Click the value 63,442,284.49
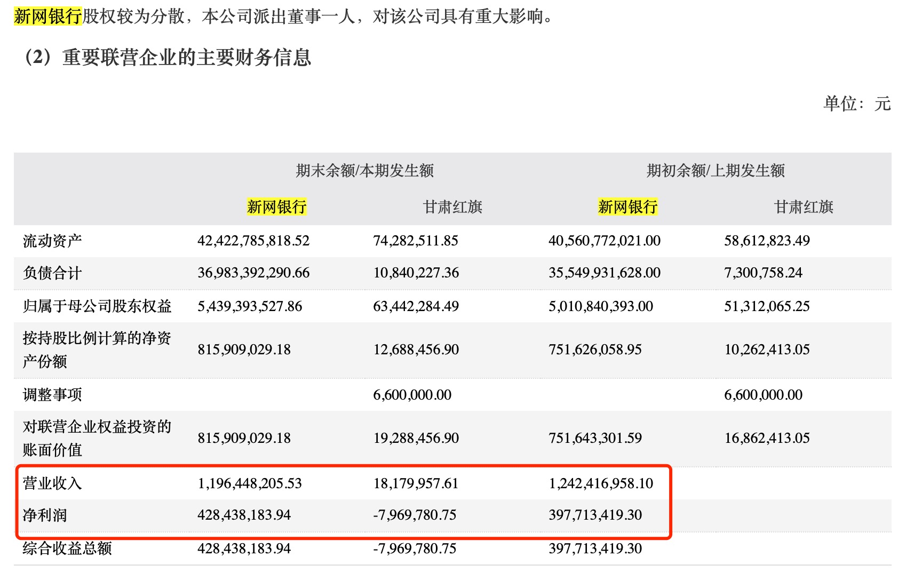This screenshot has width=906, height=588. (416, 306)
